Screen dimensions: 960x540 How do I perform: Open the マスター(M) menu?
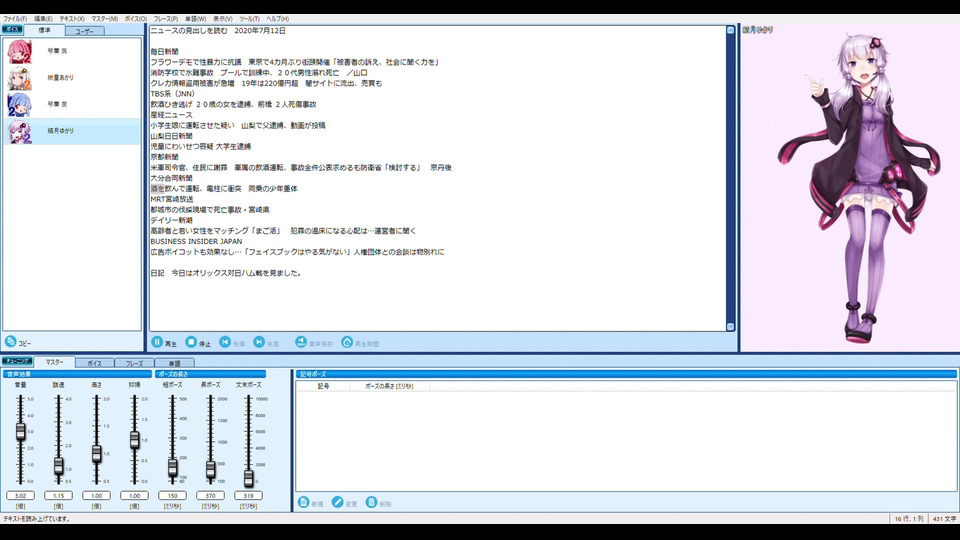tap(105, 19)
